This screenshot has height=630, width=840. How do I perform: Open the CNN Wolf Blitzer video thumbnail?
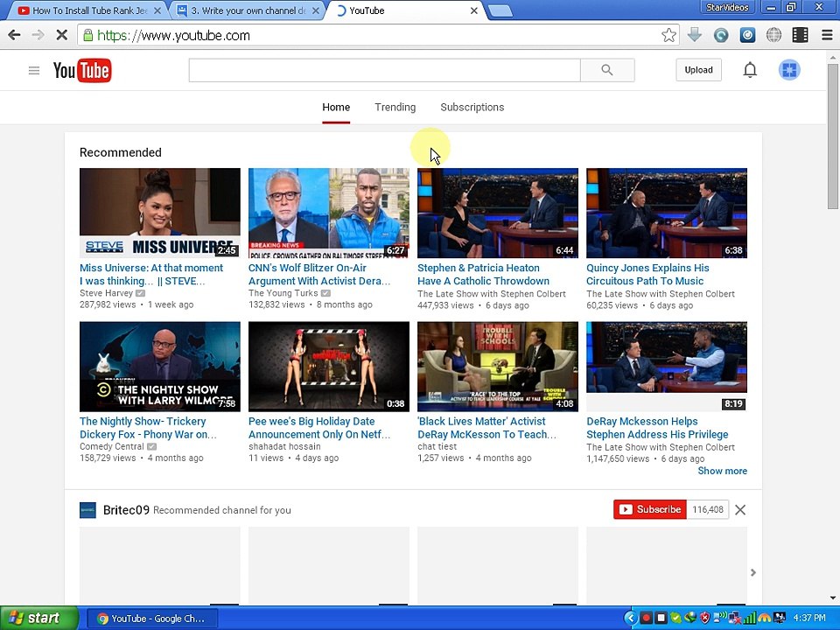(328, 213)
